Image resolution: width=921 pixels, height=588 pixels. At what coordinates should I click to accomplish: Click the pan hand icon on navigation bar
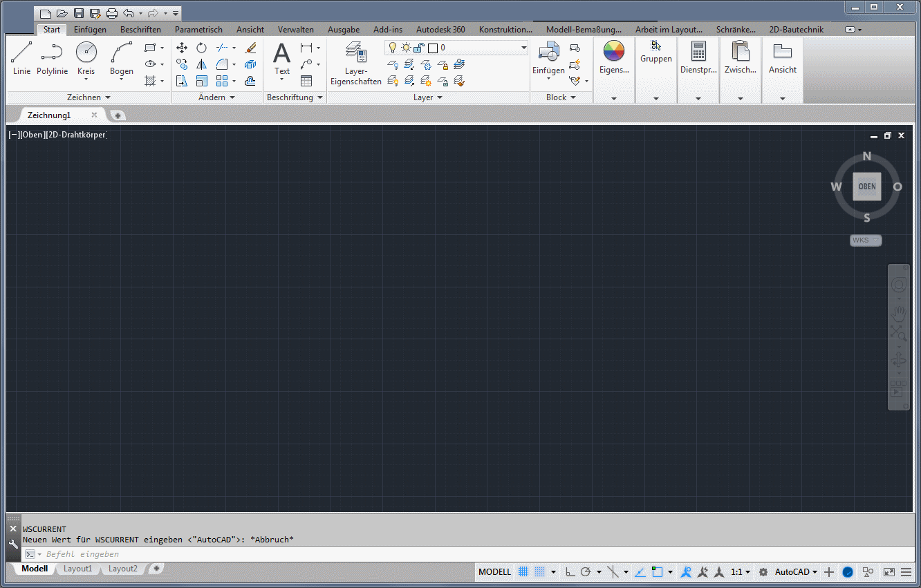coord(898,312)
